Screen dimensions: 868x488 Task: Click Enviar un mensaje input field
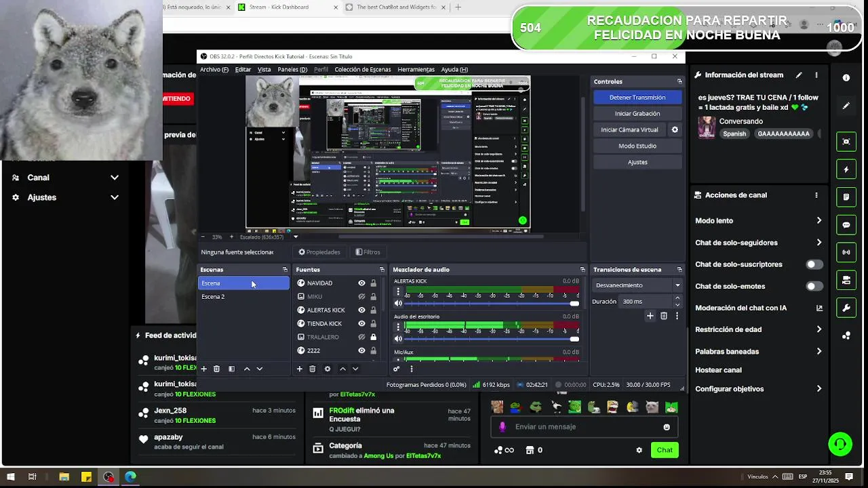coord(583,427)
